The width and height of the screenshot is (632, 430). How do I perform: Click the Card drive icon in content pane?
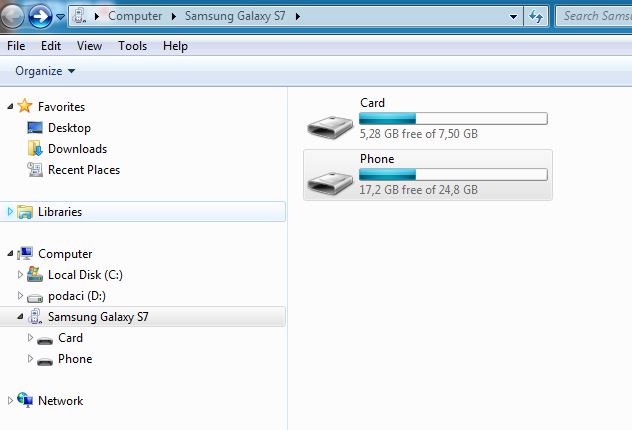(330, 127)
